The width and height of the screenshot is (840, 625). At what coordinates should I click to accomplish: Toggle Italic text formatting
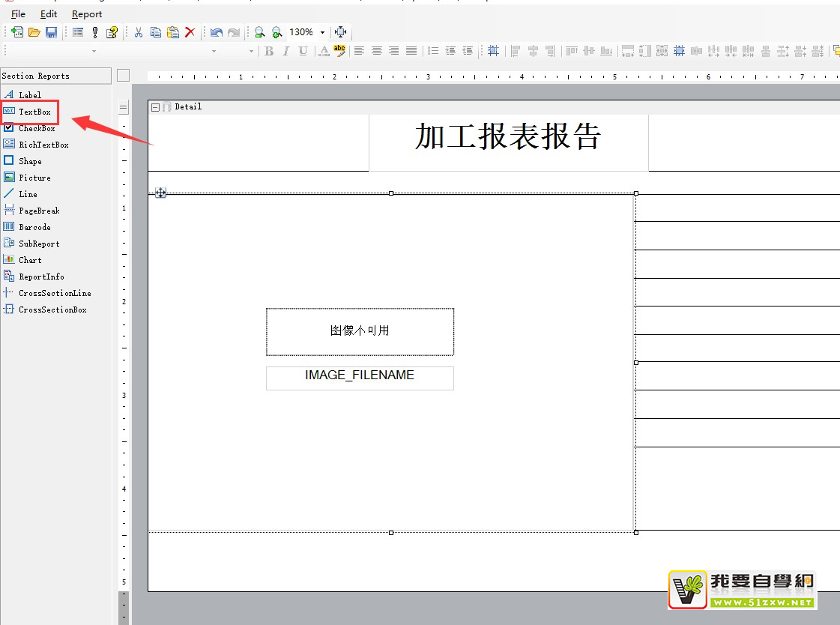click(x=285, y=51)
